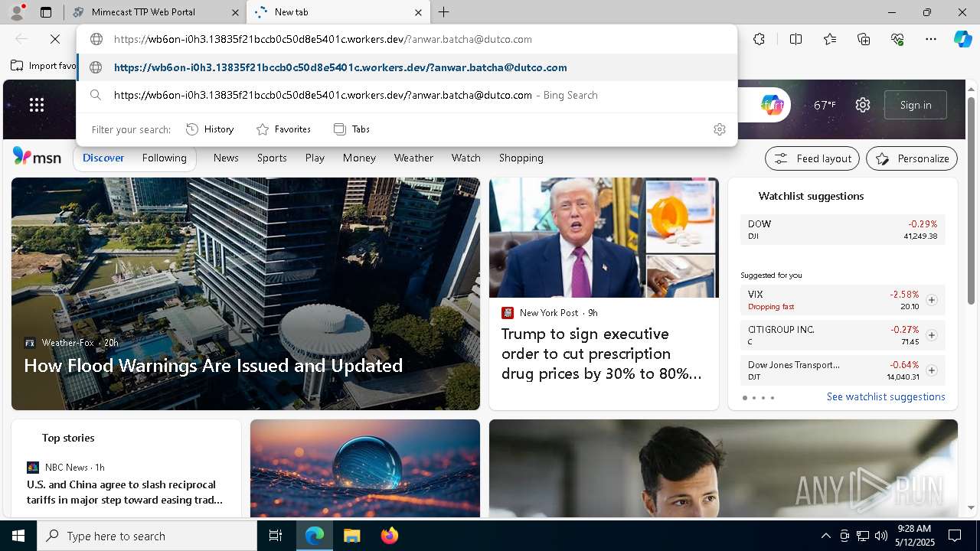
Task: Filter search by History
Action: 210,129
